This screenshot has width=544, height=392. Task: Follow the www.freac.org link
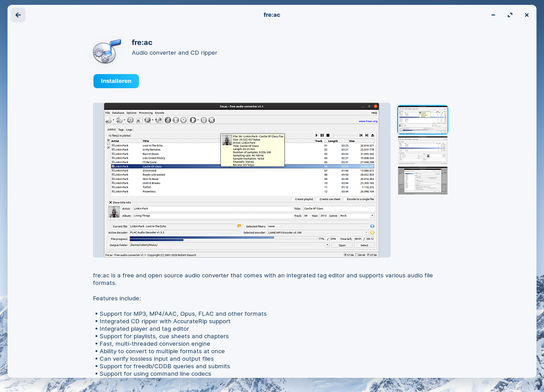point(368,121)
